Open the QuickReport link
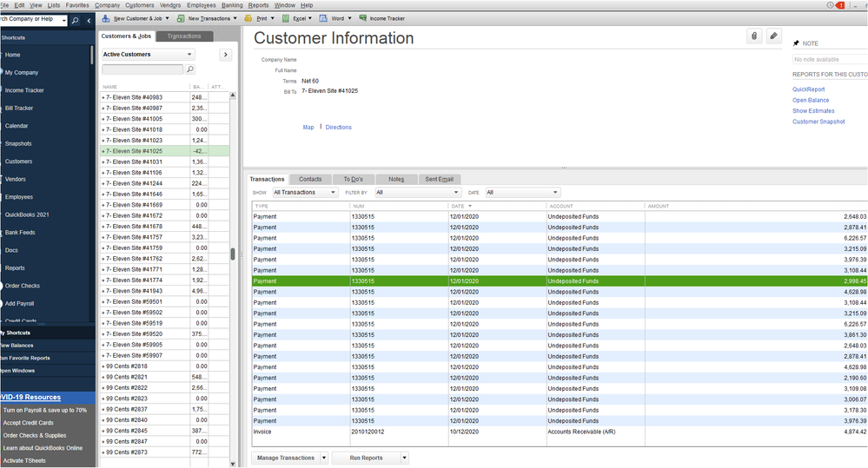Viewport: 868px width, 468px height. coord(809,89)
